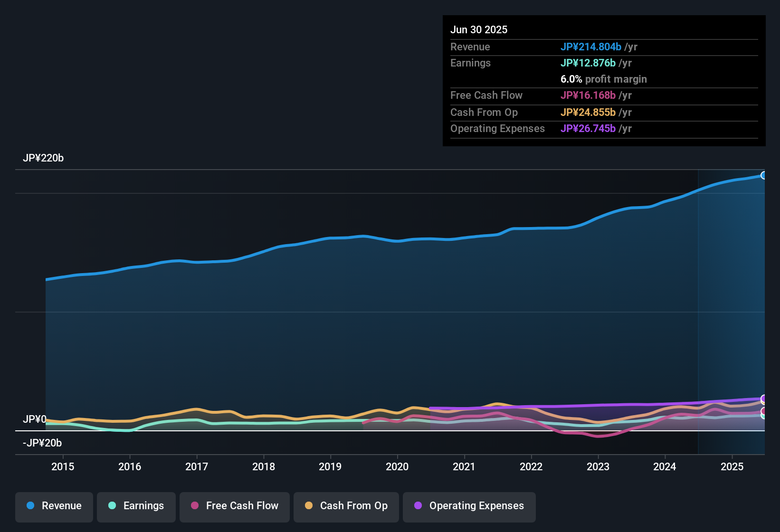Select the Revenue endpoint marker on the chart
The image size is (780, 532).
point(765,175)
